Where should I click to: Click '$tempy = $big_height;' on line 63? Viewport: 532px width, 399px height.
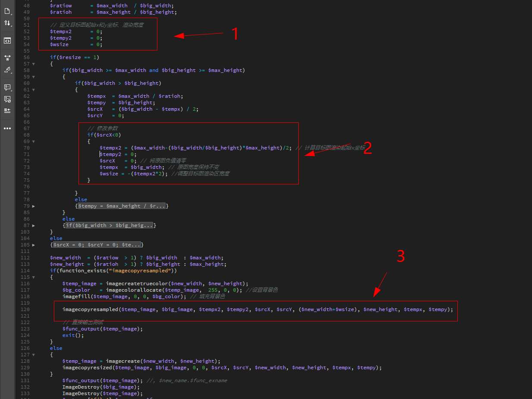coord(121,103)
